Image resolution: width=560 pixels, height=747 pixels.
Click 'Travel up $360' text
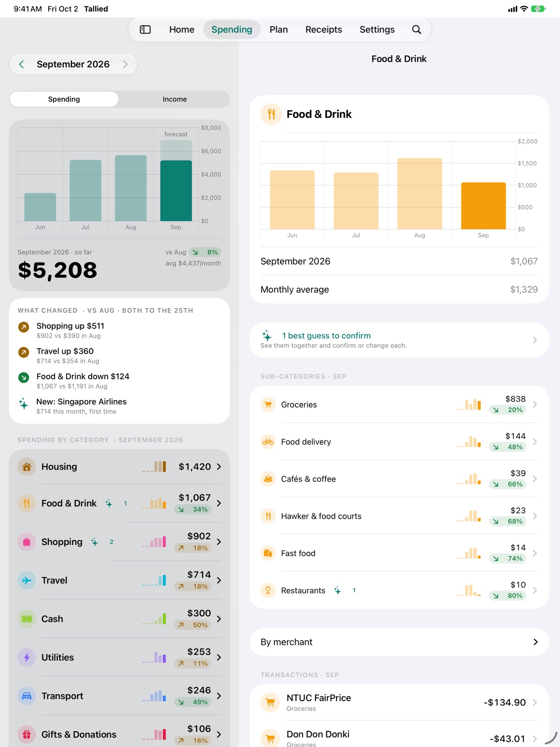65,351
